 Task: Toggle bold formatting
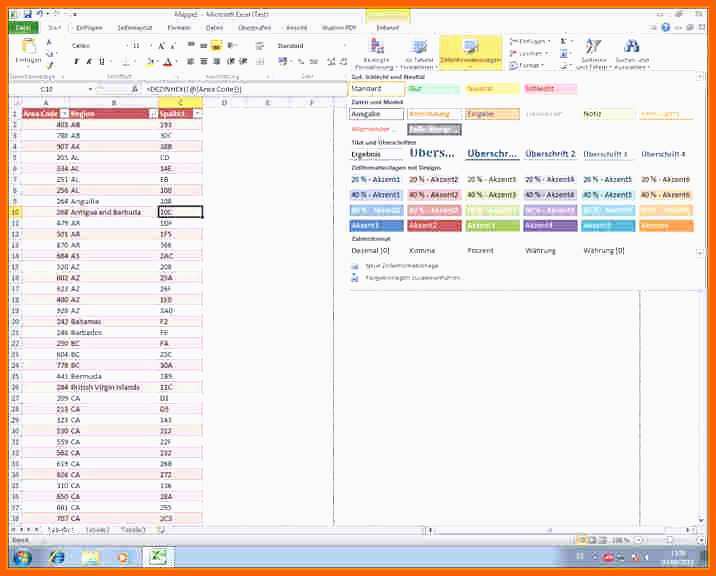coord(76,61)
